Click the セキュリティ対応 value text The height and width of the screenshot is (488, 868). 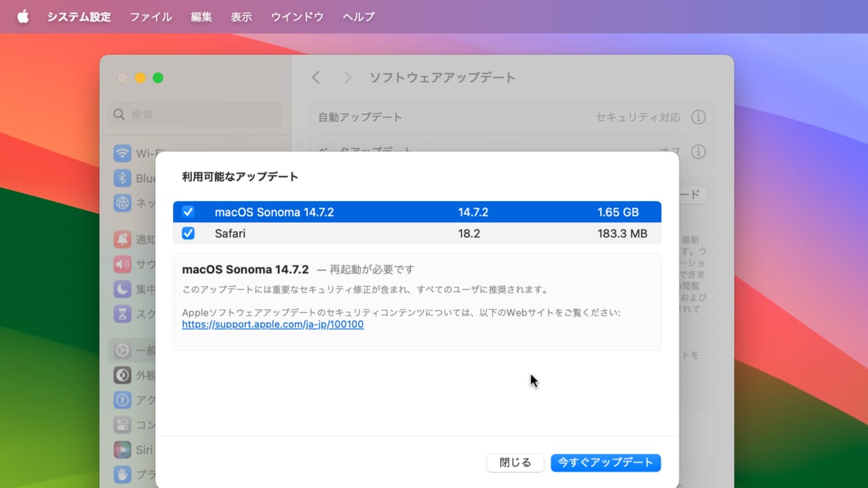638,117
